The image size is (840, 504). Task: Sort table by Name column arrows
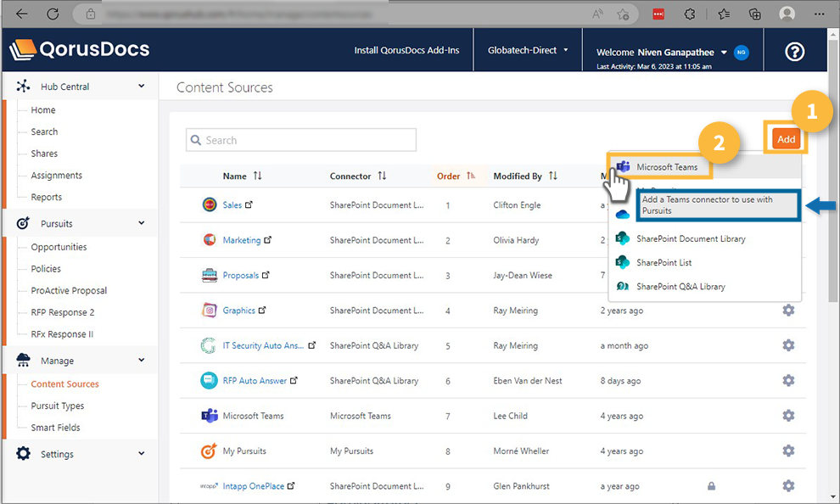tap(258, 176)
